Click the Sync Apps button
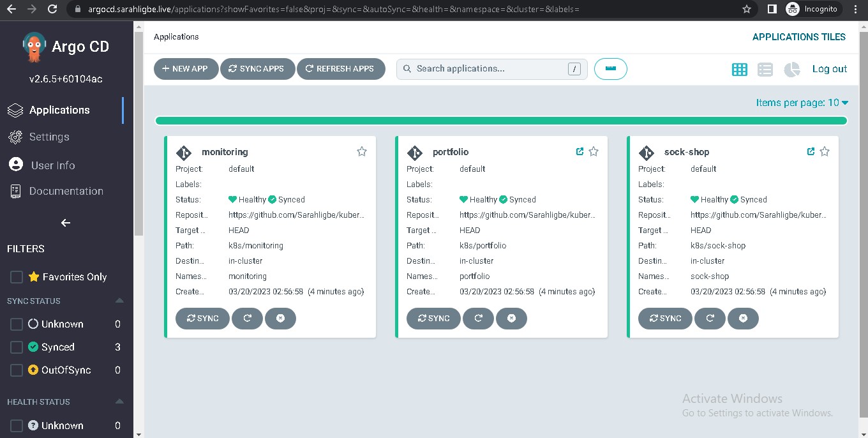 click(x=257, y=69)
